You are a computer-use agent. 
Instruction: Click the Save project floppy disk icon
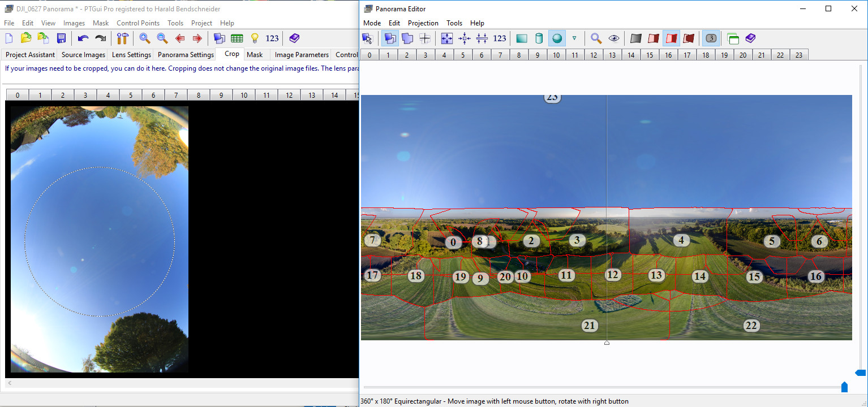(61, 38)
